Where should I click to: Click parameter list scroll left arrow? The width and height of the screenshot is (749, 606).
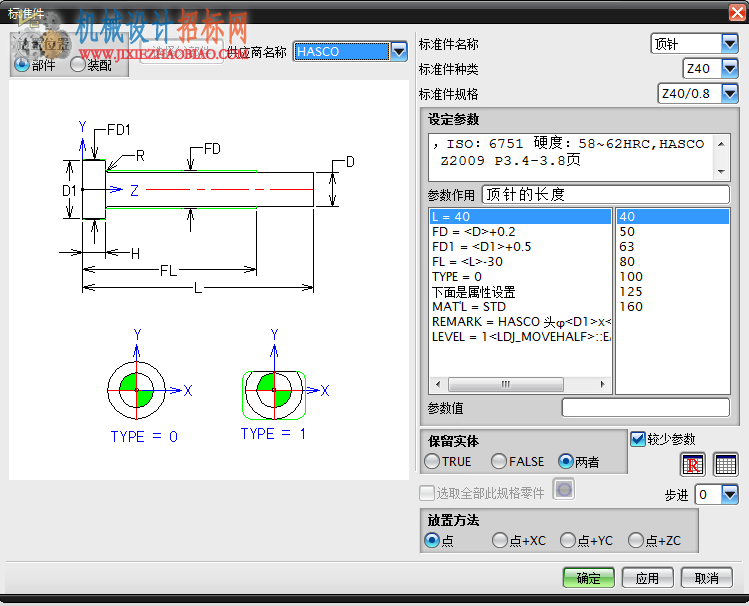tap(438, 384)
